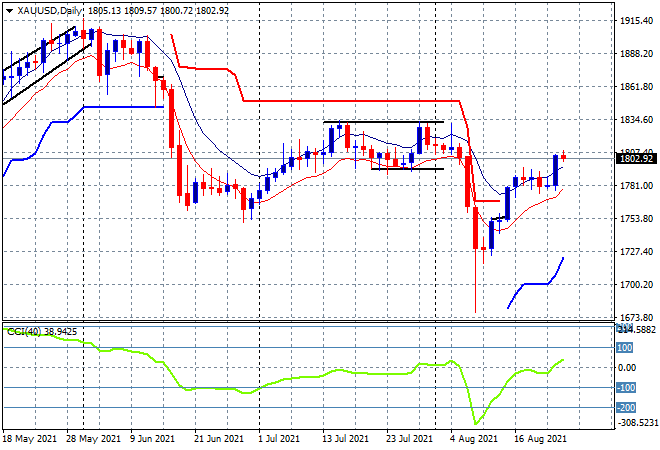
Task: Click the 18 May 2021 date label
Action: point(29,439)
